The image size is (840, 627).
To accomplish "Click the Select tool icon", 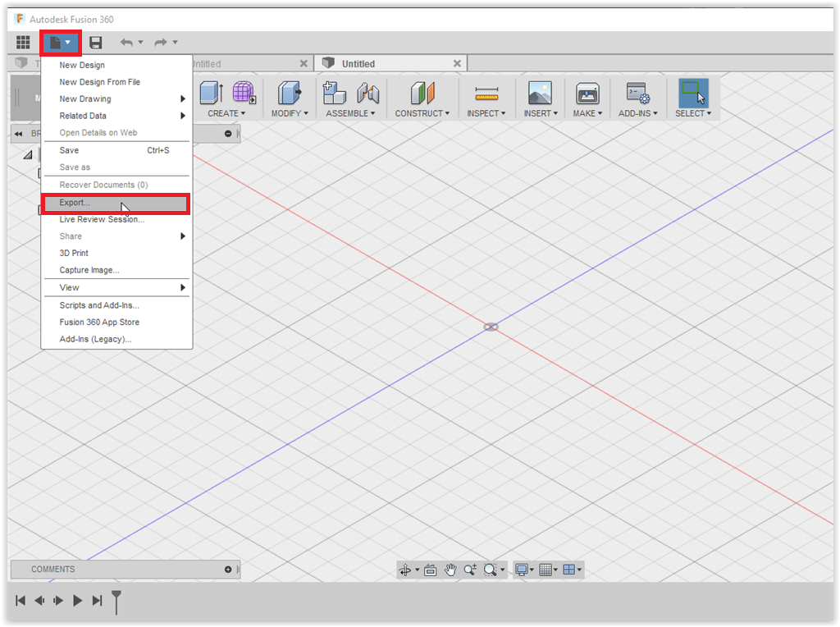I will tap(692, 94).
